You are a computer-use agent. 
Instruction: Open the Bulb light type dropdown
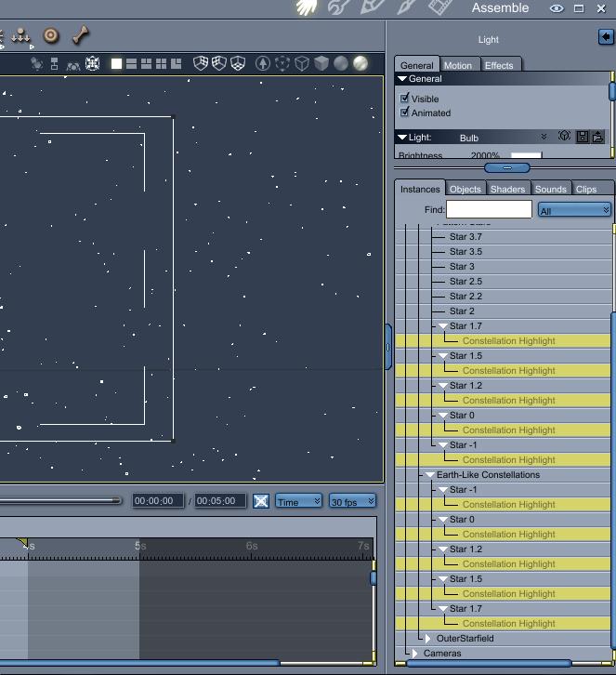point(503,138)
